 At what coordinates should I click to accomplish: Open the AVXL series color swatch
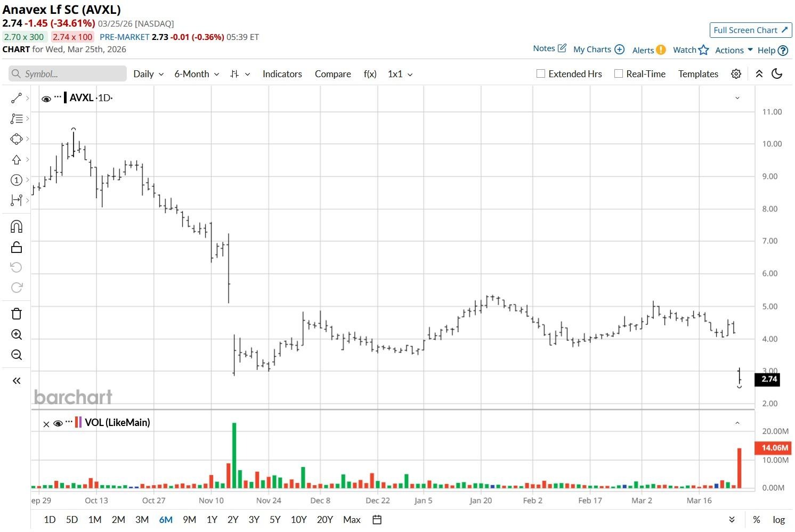coord(66,97)
